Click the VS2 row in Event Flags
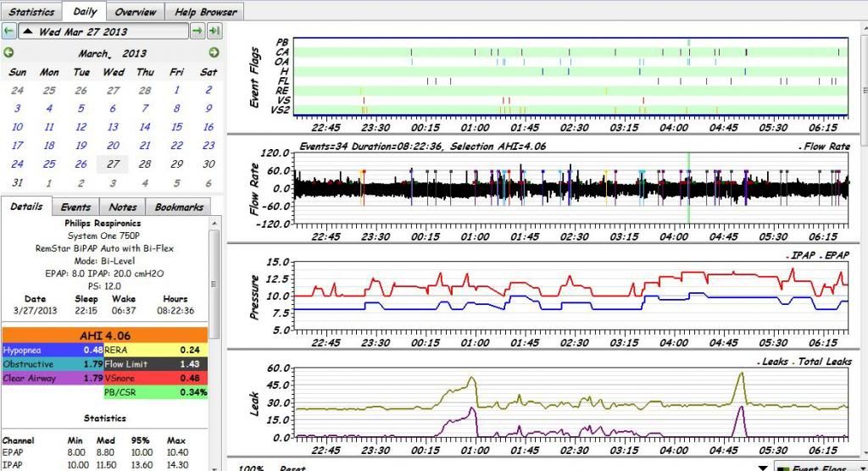 coord(570,110)
